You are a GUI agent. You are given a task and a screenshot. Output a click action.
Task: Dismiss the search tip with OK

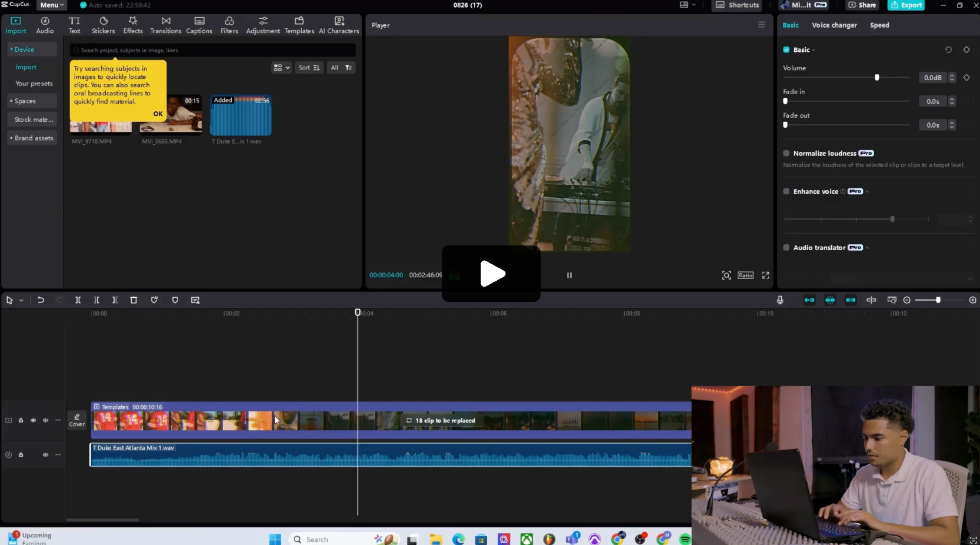coord(158,114)
